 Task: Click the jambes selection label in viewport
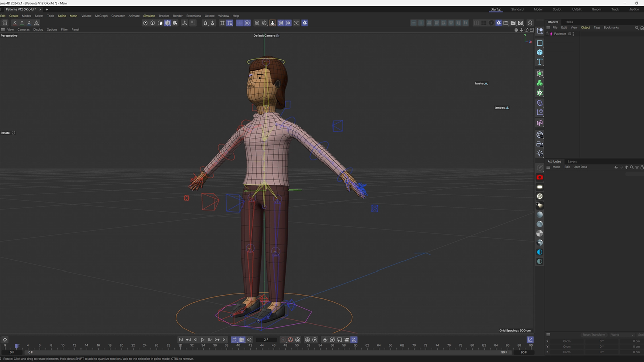coord(499,108)
